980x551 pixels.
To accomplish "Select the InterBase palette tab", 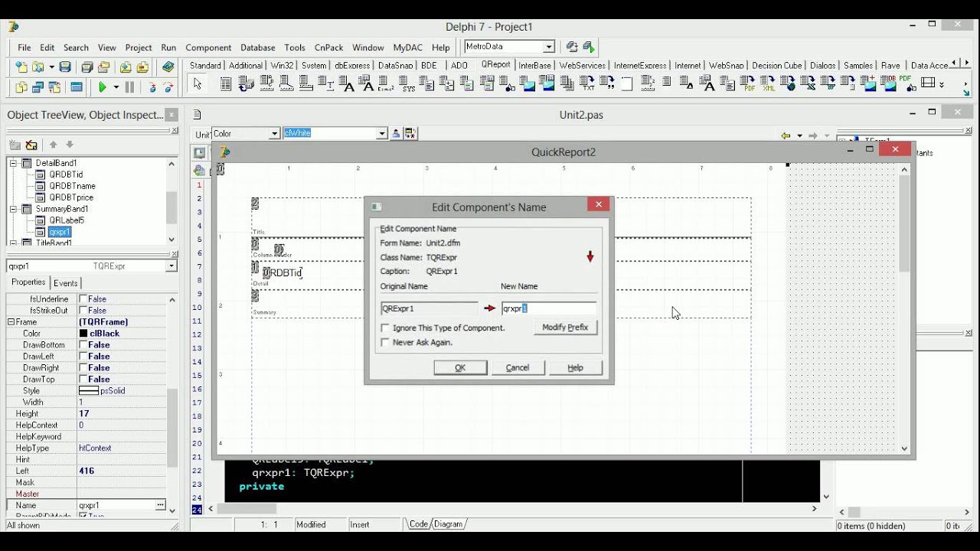I will click(534, 66).
